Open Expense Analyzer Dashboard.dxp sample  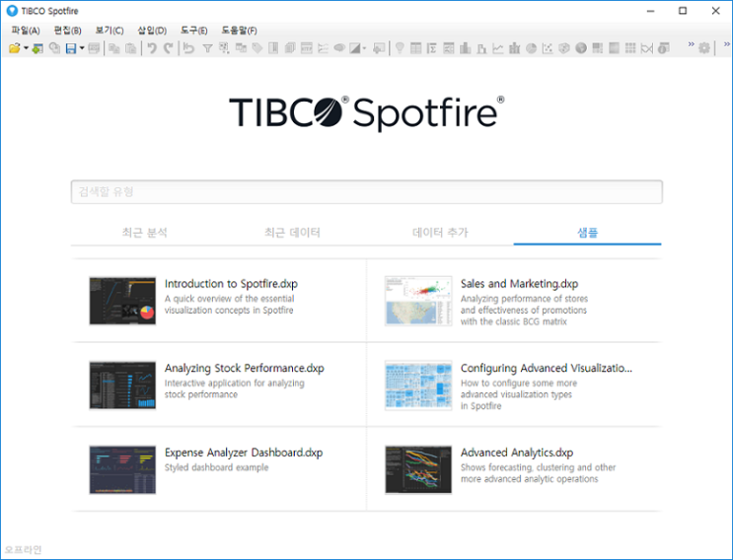(x=244, y=453)
